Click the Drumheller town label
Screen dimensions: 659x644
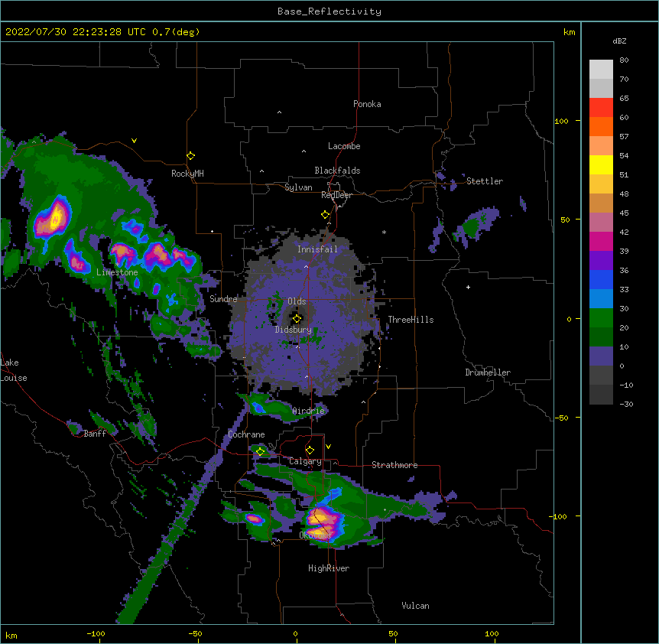488,372
